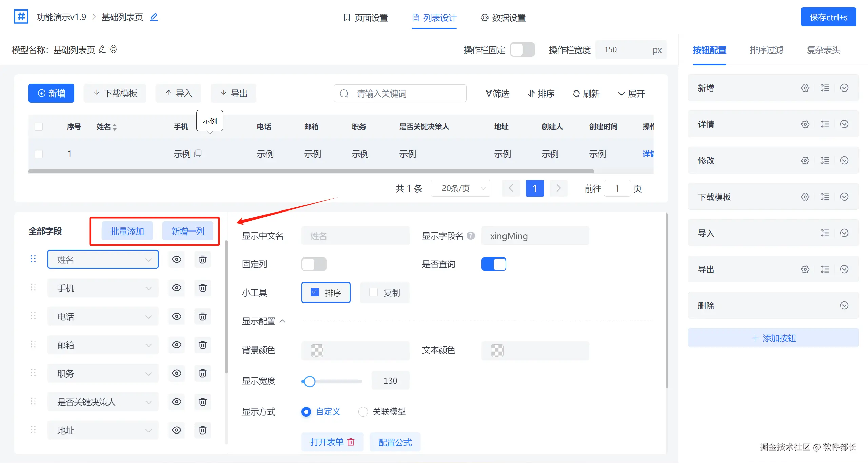Viewport: 868px width, 463px height.
Task: Select the 关联模型 radio option
Action: click(x=363, y=412)
